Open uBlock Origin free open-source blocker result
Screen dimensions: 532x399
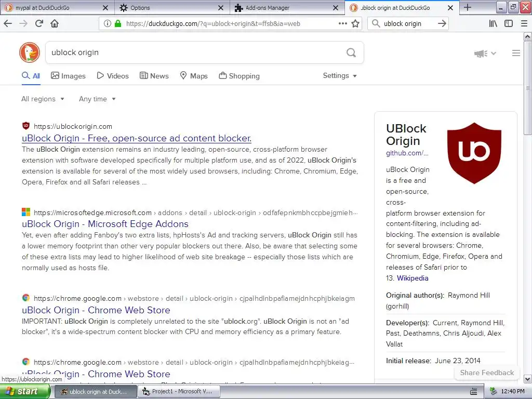(x=137, y=138)
